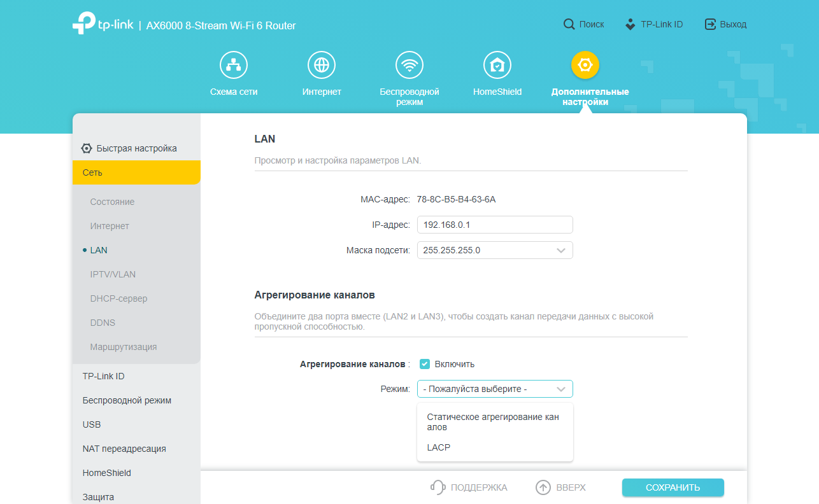The height and width of the screenshot is (504, 819).
Task: Uncheck the Включить channel aggregation checkbox
Action: (425, 364)
